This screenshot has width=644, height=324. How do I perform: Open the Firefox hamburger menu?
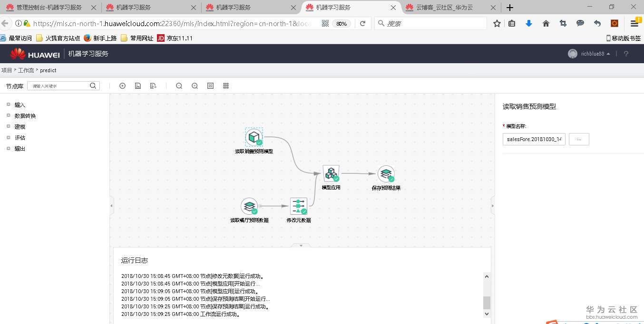click(x=635, y=23)
